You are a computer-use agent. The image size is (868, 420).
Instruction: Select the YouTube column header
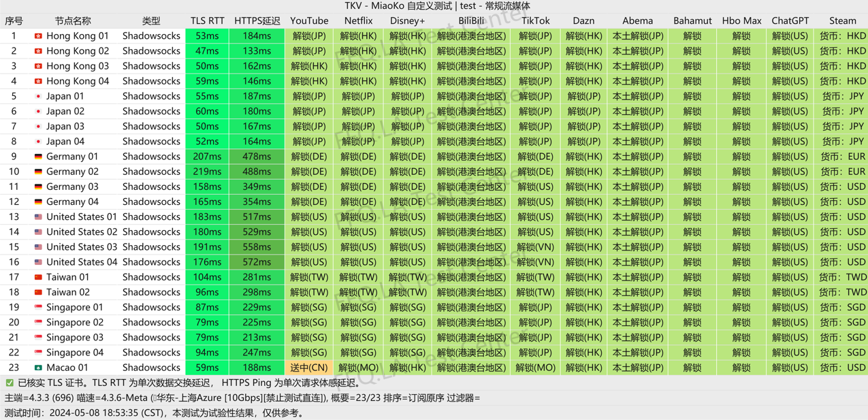[309, 21]
